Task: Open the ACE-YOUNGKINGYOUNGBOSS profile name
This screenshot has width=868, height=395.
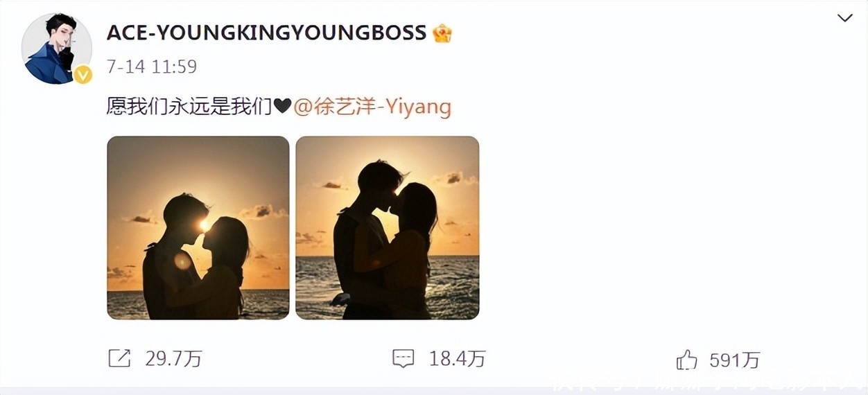Action: (267, 33)
